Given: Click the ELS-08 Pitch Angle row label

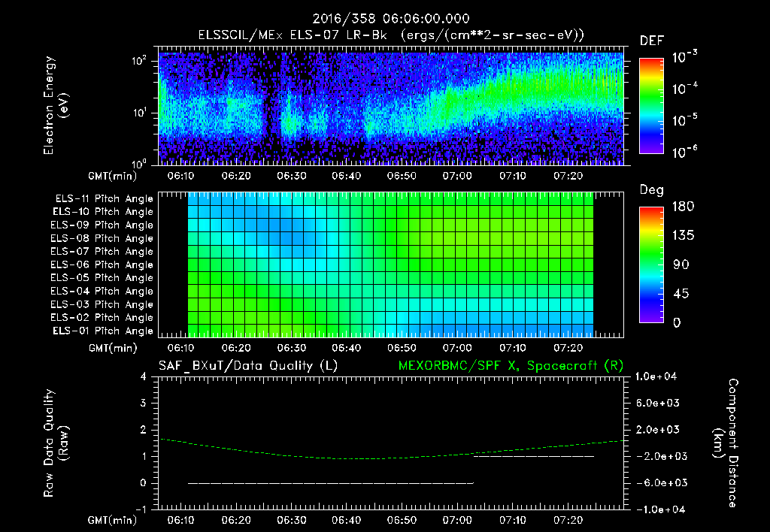Looking at the screenshot, I should click(102, 238).
